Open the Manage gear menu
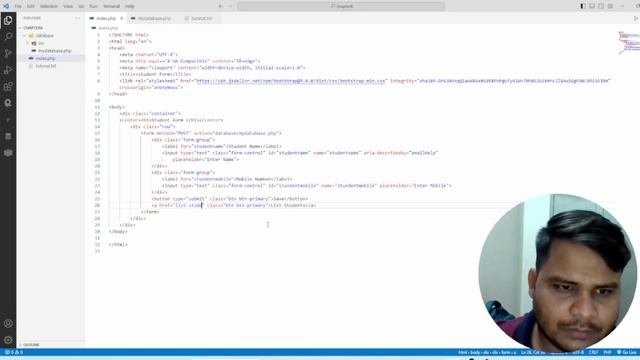Viewport: 640px width, 360px height. click(8, 340)
